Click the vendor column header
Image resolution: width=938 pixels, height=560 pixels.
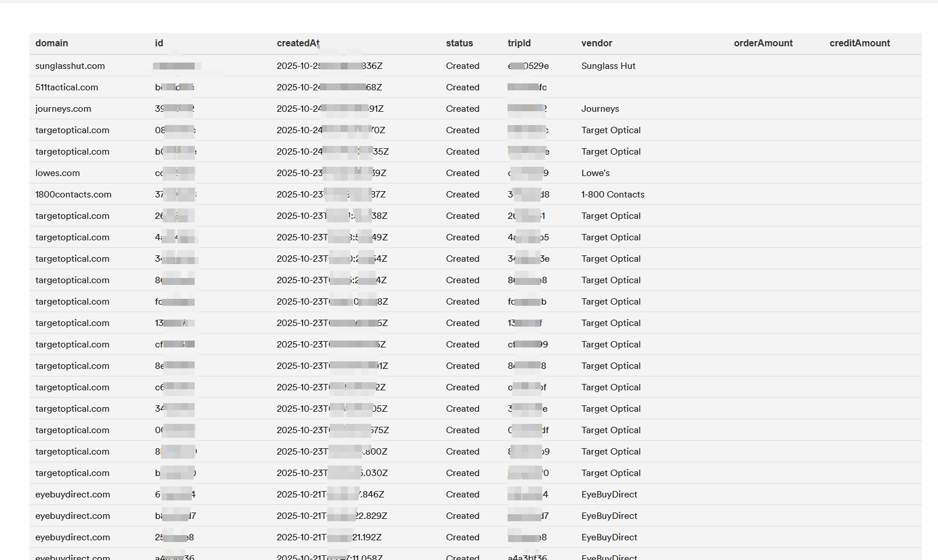(596, 43)
